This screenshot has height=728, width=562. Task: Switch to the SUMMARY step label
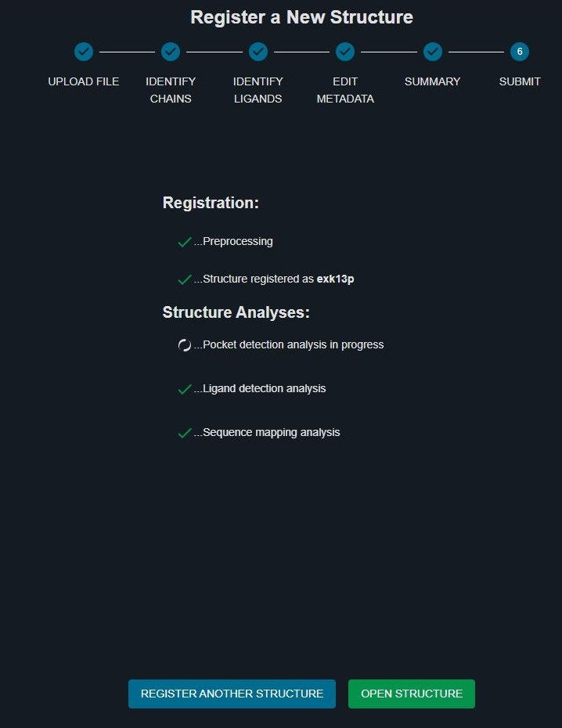[433, 81]
